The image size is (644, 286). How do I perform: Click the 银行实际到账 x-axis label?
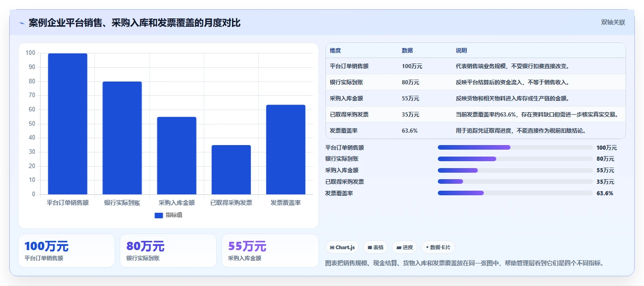(x=122, y=203)
